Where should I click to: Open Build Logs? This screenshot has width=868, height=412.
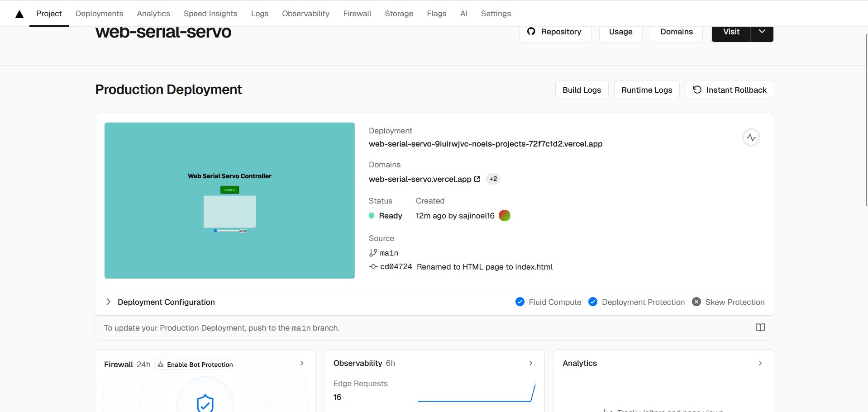point(582,90)
